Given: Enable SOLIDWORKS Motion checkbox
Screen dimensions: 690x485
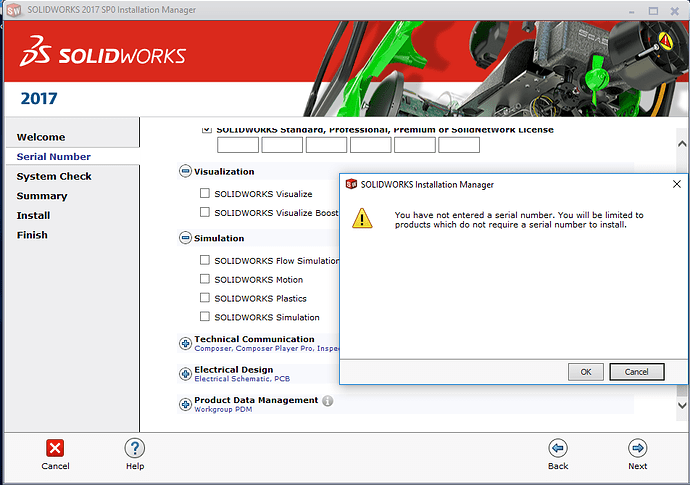Looking at the screenshot, I should pyautogui.click(x=205, y=279).
